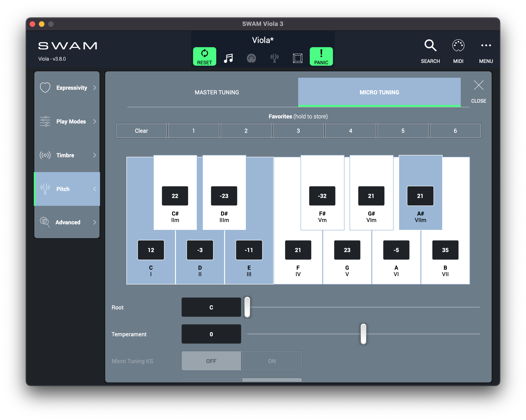526x420 pixels.
Task: Toggle the A# VIIm key selection
Action: point(420,171)
